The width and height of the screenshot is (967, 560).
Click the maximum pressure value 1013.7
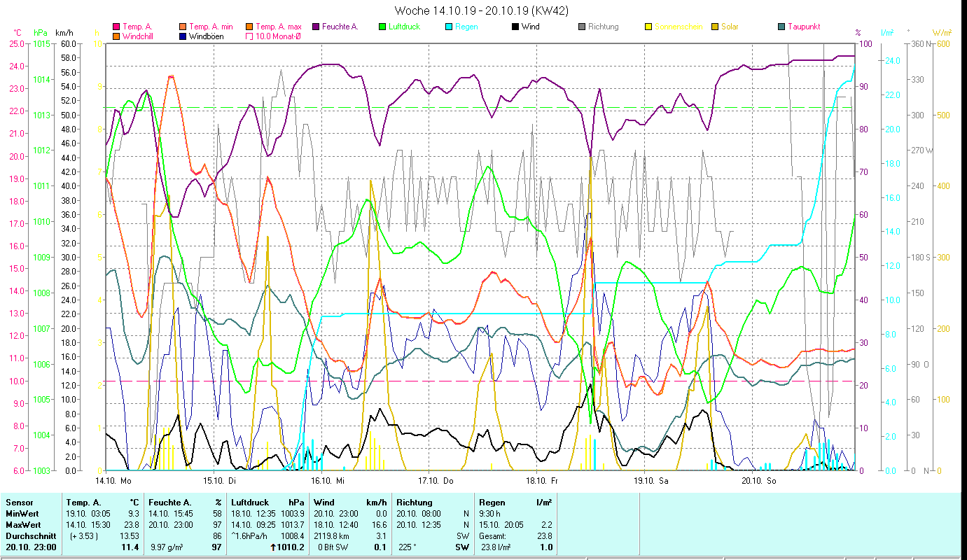click(x=292, y=524)
